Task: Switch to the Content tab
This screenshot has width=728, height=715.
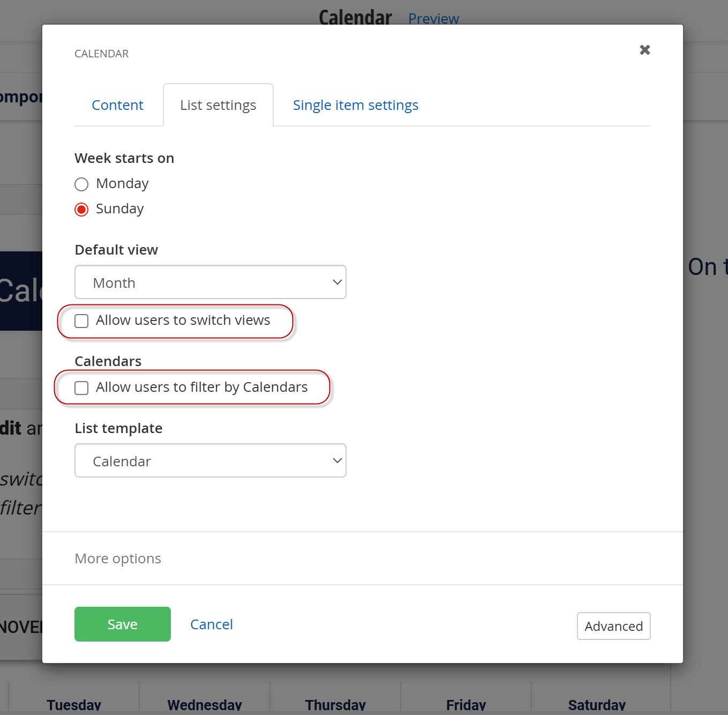Action: pyautogui.click(x=117, y=105)
